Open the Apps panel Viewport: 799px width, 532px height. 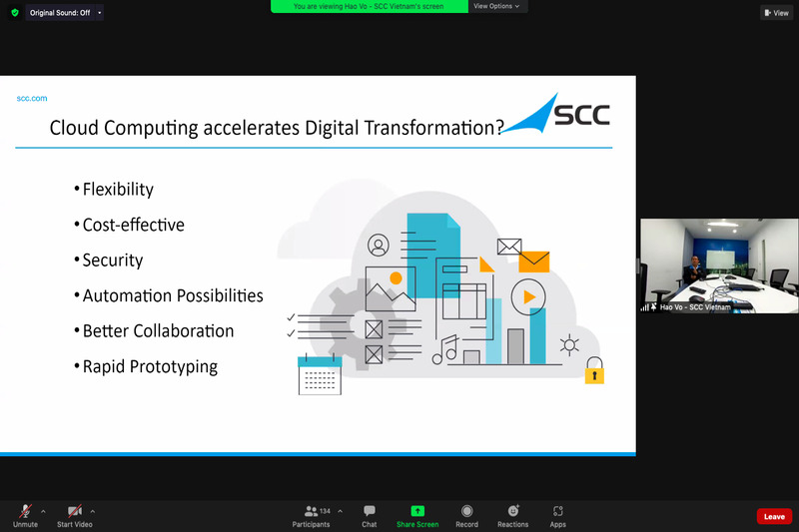pyautogui.click(x=558, y=516)
